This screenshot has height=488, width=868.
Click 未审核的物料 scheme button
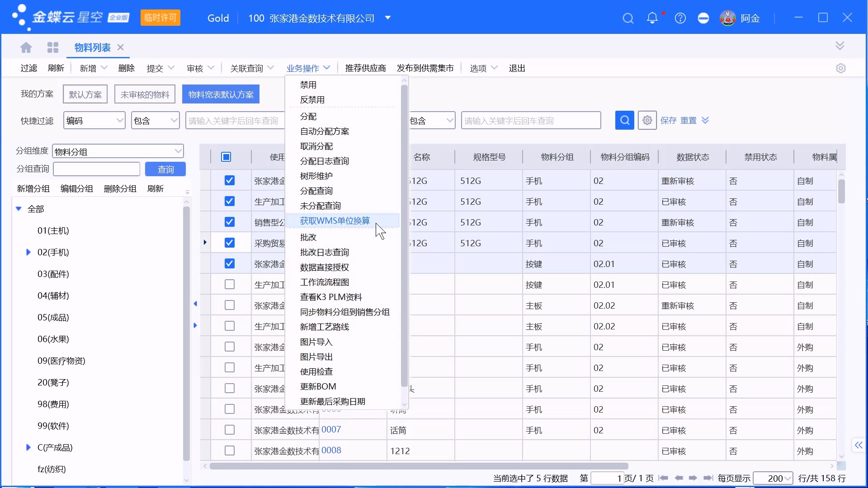click(145, 94)
